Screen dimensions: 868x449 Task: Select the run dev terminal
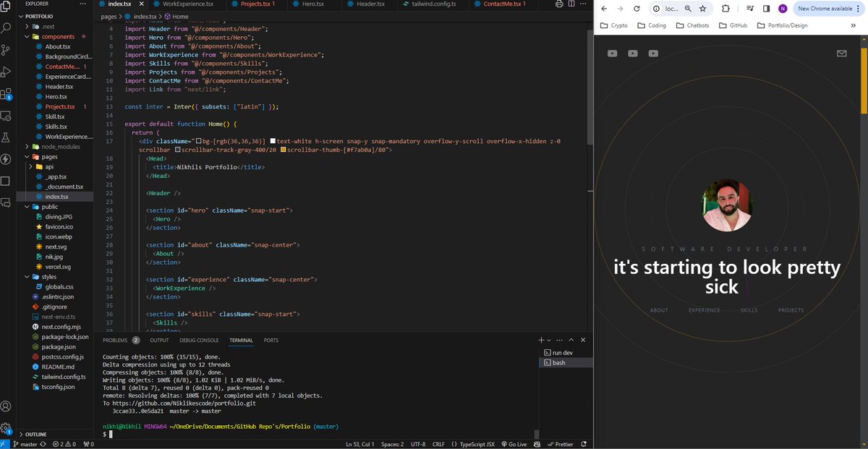pos(562,352)
